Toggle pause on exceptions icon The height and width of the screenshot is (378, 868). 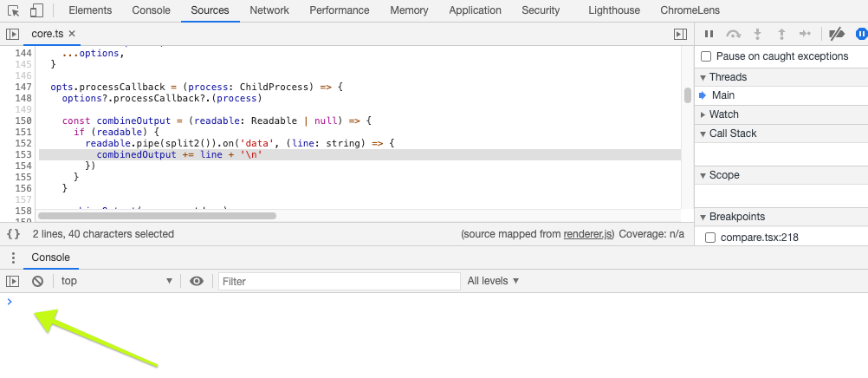pos(861,34)
